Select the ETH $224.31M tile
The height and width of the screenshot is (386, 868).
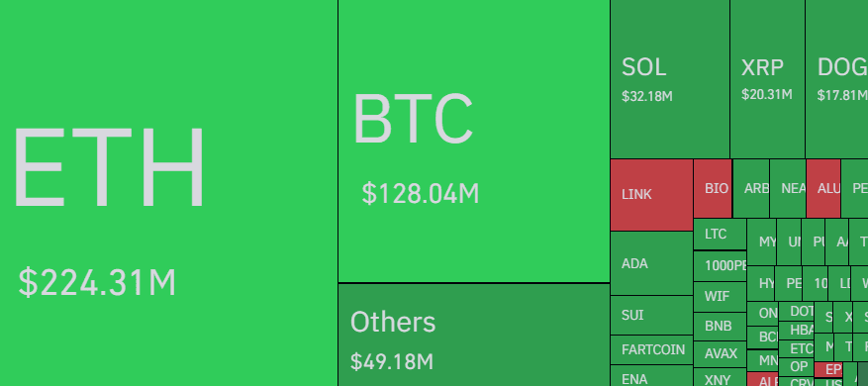(168, 193)
